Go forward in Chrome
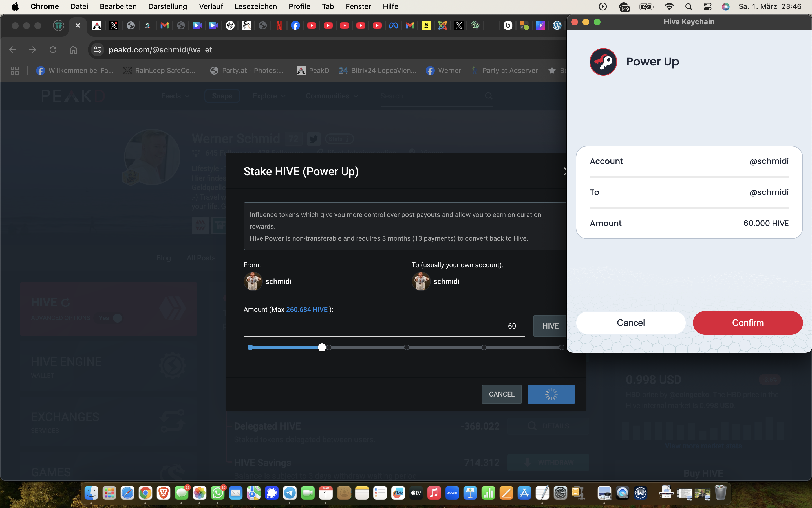The width and height of the screenshot is (812, 508). (x=32, y=50)
